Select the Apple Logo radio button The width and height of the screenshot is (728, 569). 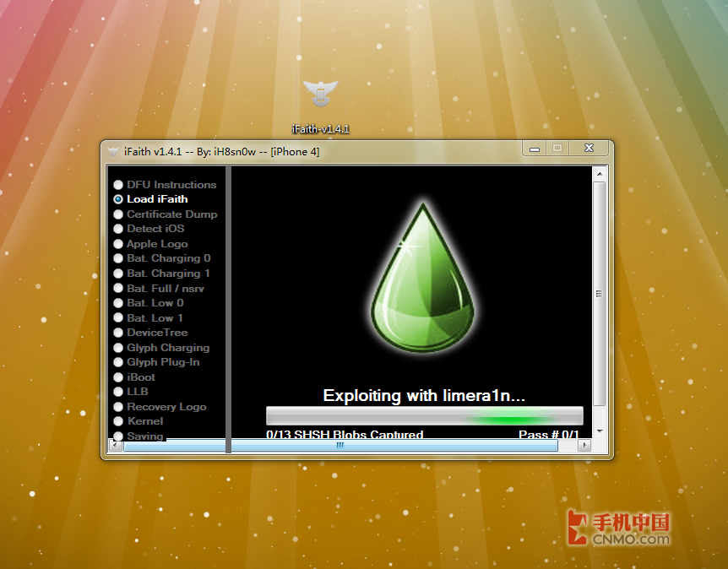(x=118, y=244)
